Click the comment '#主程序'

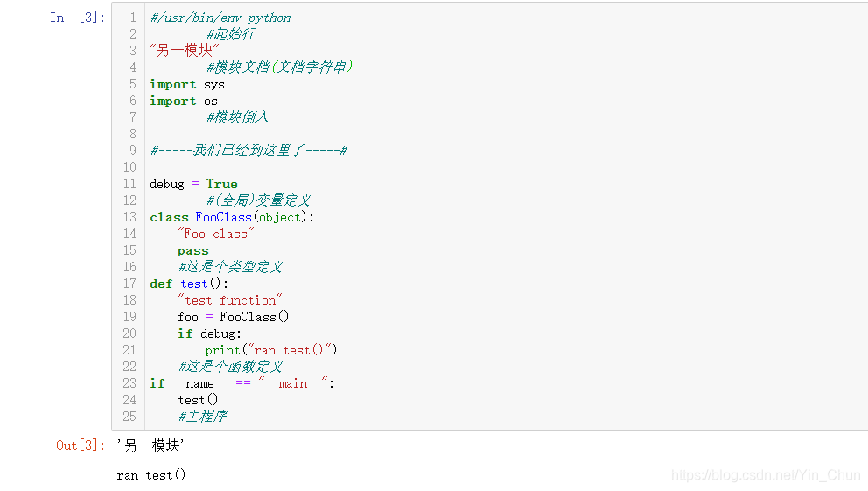click(203, 417)
